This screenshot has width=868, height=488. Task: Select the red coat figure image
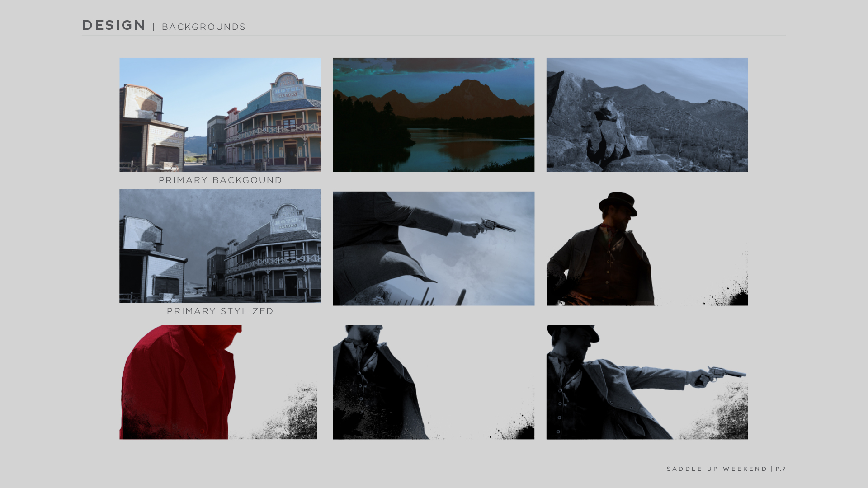[x=218, y=382]
